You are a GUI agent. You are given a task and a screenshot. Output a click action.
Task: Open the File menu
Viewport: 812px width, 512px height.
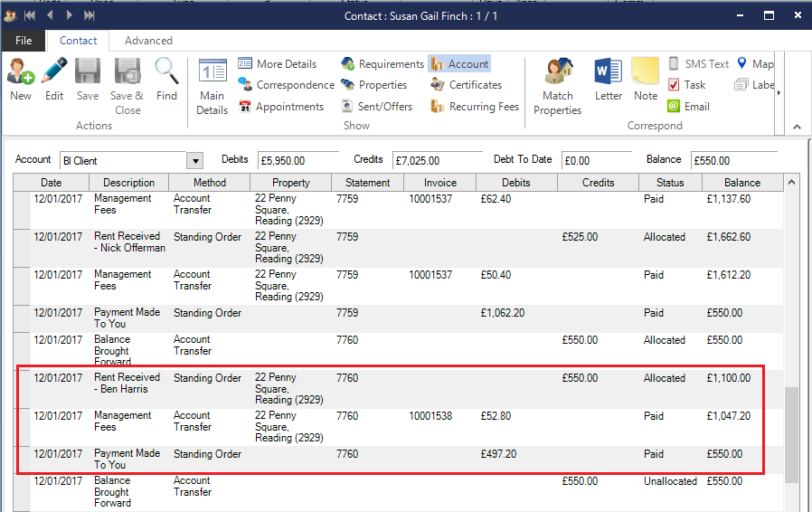pyautogui.click(x=24, y=41)
